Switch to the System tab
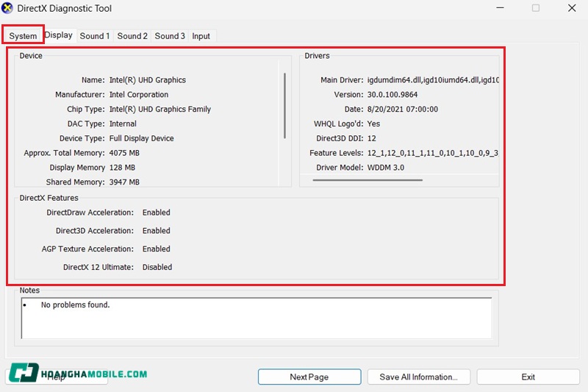Image resolution: width=588 pixels, height=392 pixels. [23, 36]
